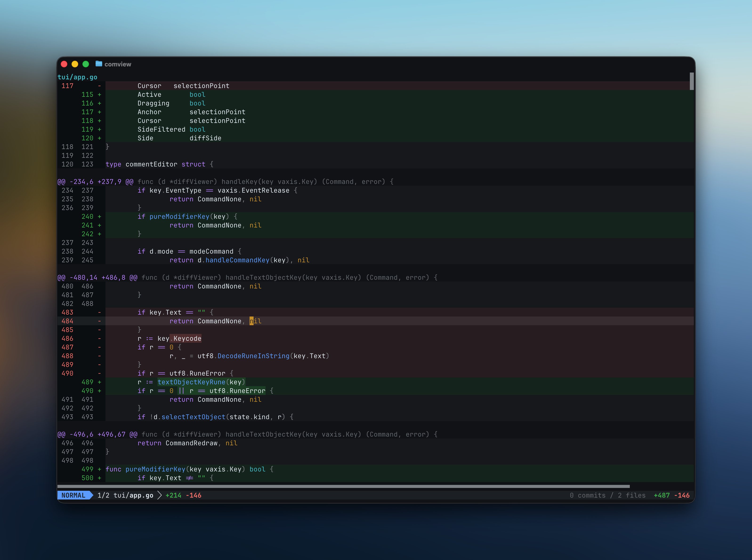The height and width of the screenshot is (560, 752).
Task: Click the removed line if r == 0 {
Action: pos(375,347)
